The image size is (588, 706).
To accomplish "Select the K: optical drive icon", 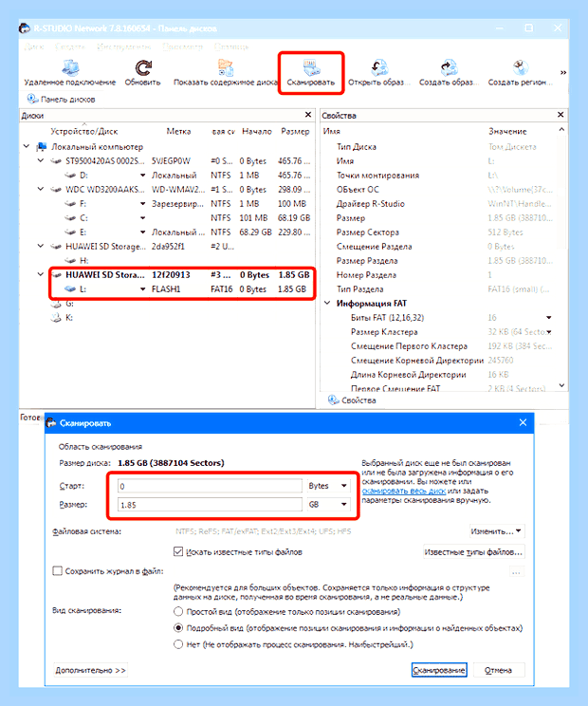I will (x=56, y=318).
